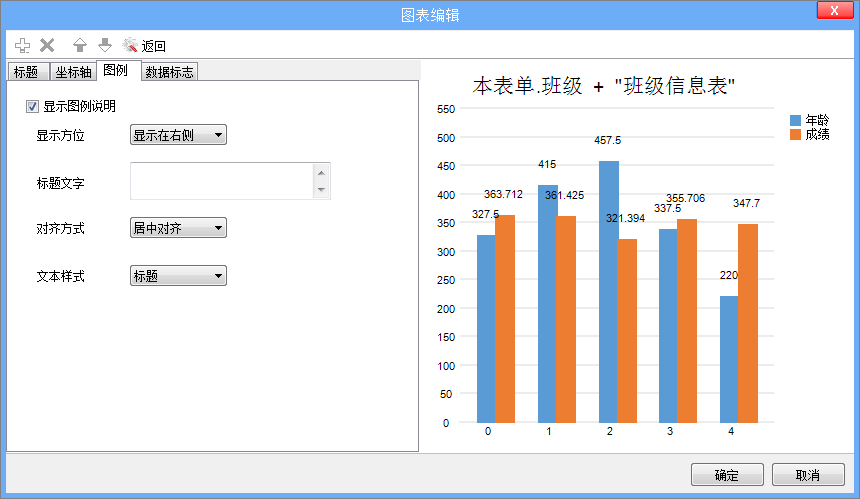Open the 文本样式 dropdown showing 标题
The width and height of the screenshot is (860, 499).
178,275
